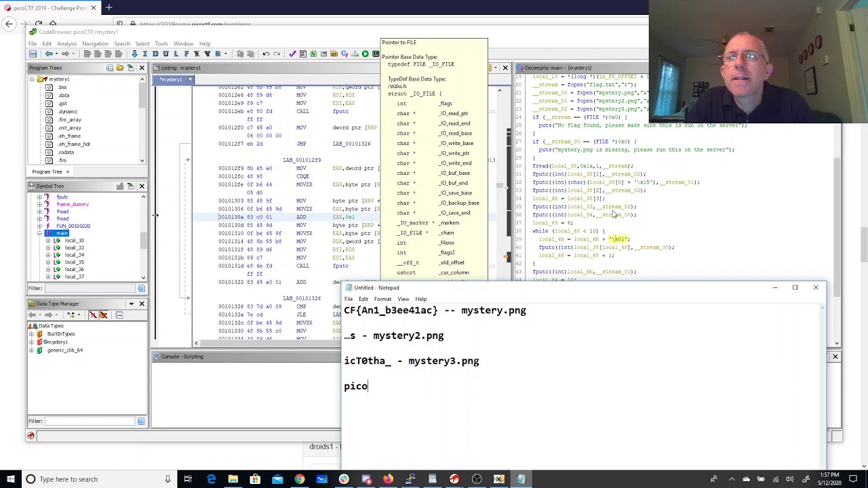868x488 pixels.
Task: Open the Analysis menu in Ghidra
Action: [66, 44]
